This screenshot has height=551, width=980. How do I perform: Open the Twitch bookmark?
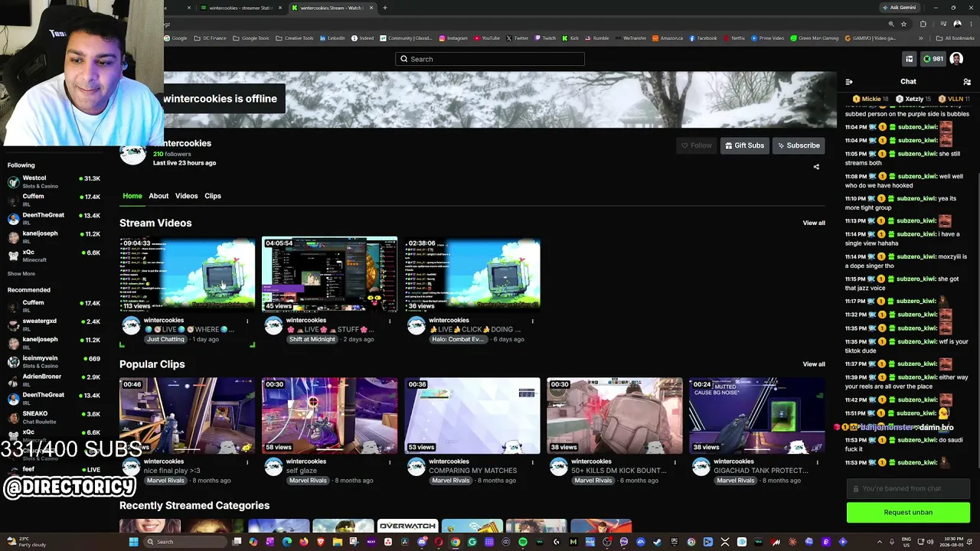click(x=545, y=38)
